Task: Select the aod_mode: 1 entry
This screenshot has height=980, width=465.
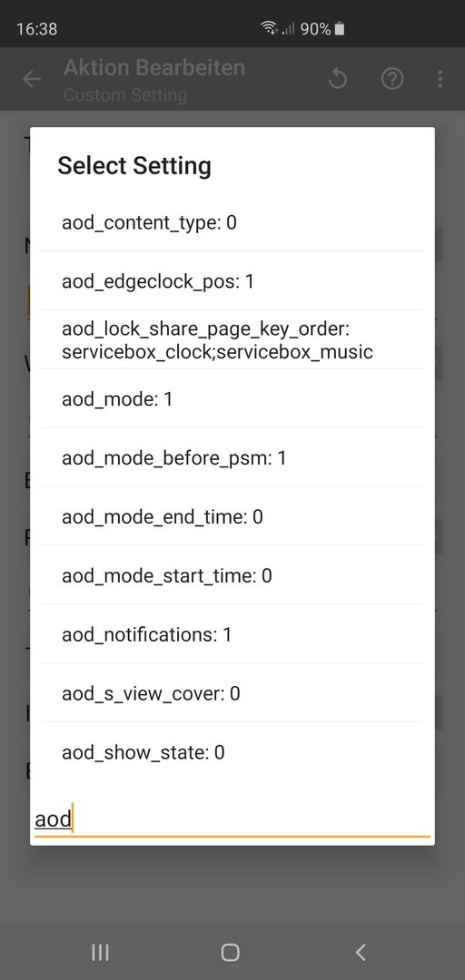Action: tap(232, 398)
